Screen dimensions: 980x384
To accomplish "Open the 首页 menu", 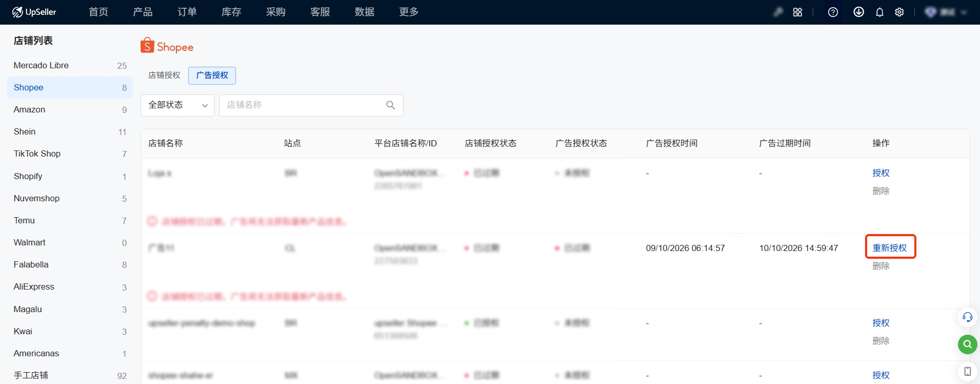I will (x=99, y=12).
